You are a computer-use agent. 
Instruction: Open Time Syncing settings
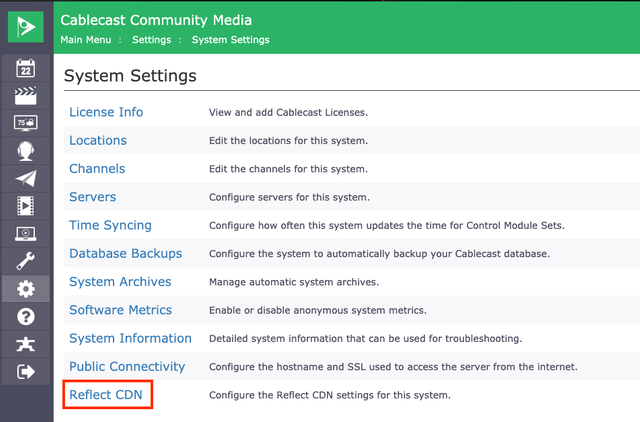tap(110, 225)
